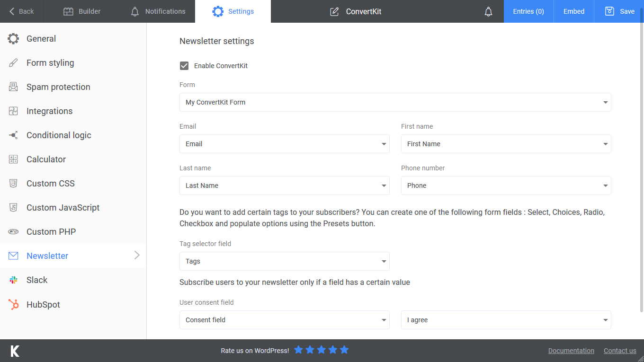
Task: Click the Back arrow icon
Action: (12, 11)
